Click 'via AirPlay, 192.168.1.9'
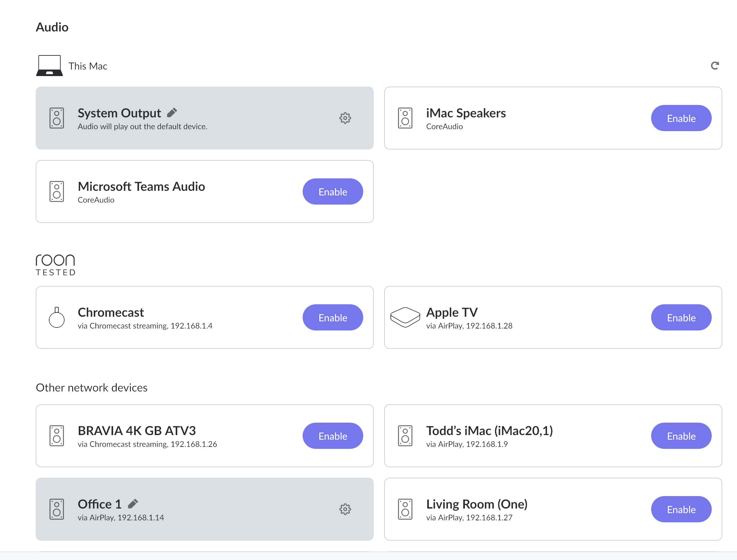The width and height of the screenshot is (737, 560). point(467,444)
